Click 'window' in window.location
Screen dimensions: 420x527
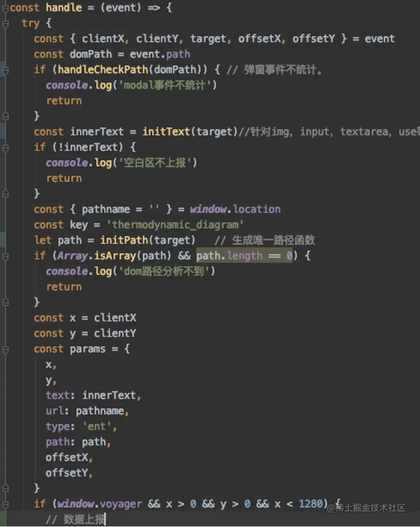(x=208, y=210)
